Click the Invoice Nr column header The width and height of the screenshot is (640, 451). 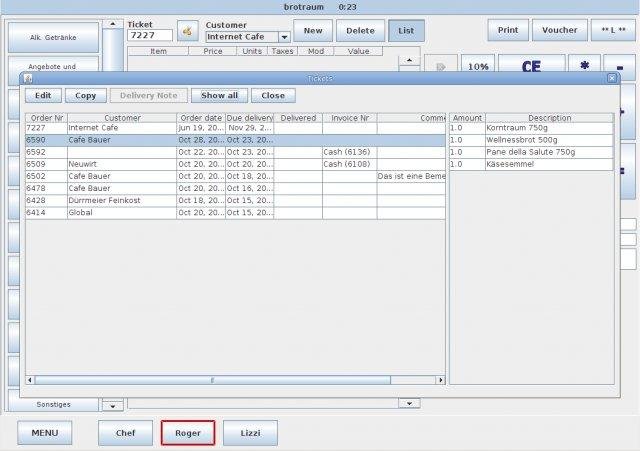(350, 118)
